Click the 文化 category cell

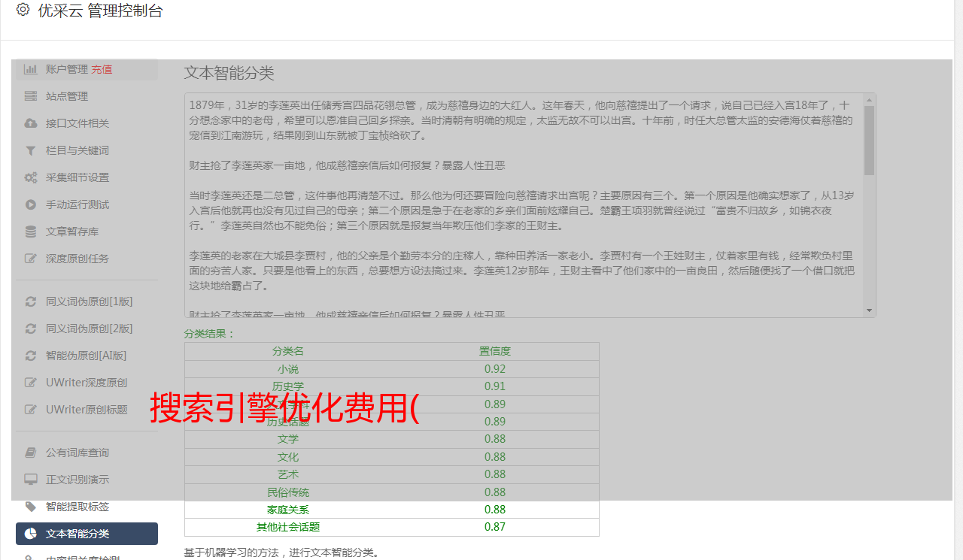[x=288, y=457]
